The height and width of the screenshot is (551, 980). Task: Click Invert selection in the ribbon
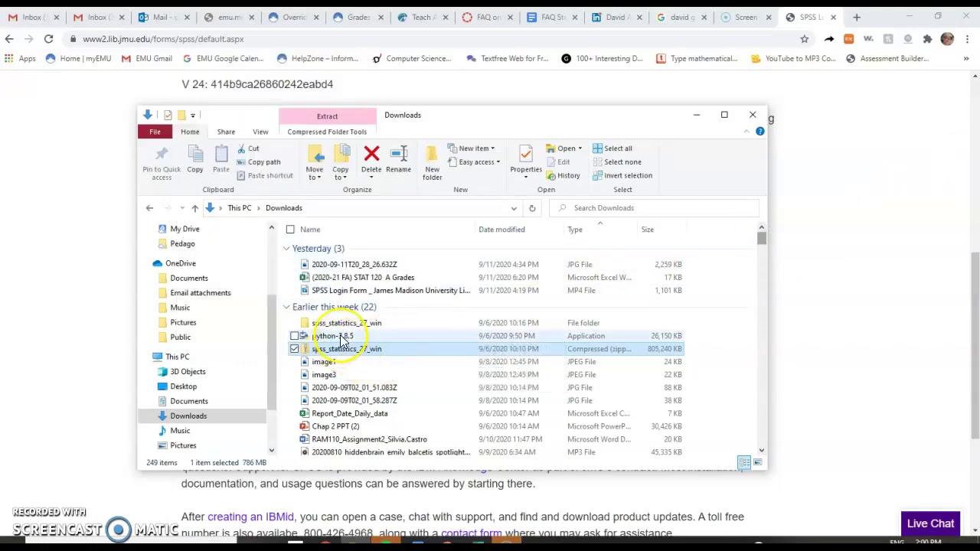(622, 175)
